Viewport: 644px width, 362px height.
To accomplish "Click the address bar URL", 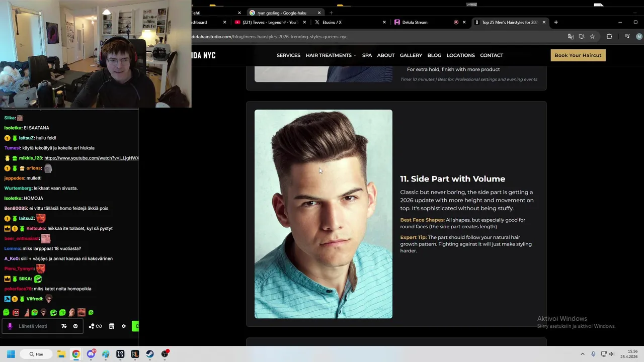I will point(269,37).
